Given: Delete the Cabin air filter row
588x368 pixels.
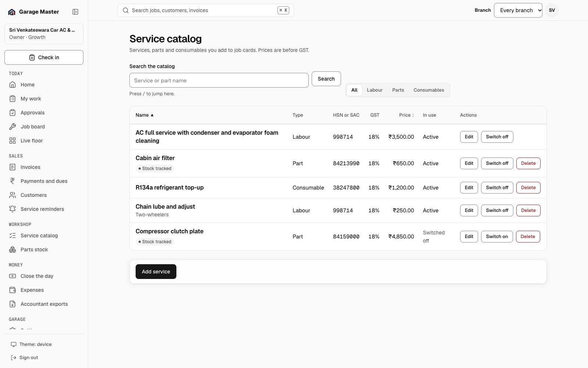Looking at the screenshot, I should 528,163.
